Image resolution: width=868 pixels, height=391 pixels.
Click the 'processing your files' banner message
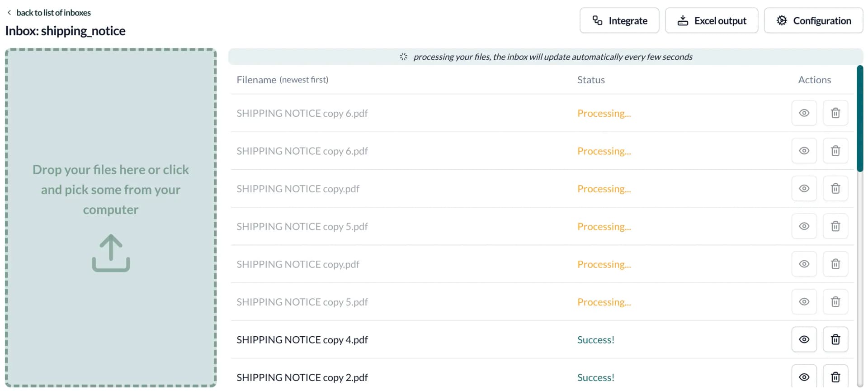pyautogui.click(x=552, y=57)
